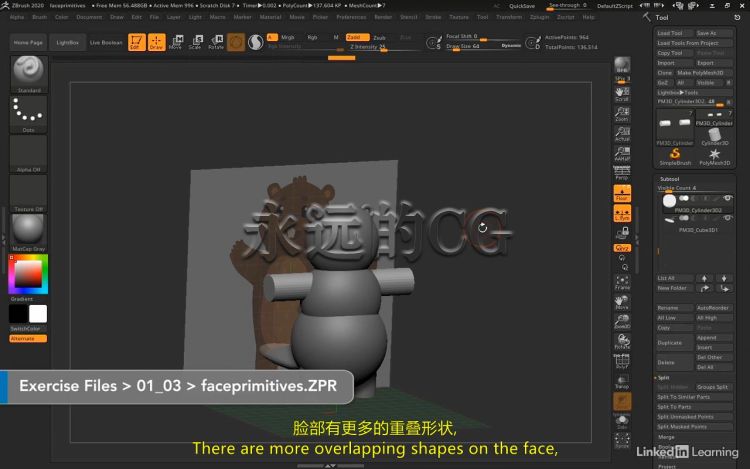Screen dimensions: 750x469
Task: Toggle PolyF polyframe display
Action: pyautogui.click(x=622, y=361)
